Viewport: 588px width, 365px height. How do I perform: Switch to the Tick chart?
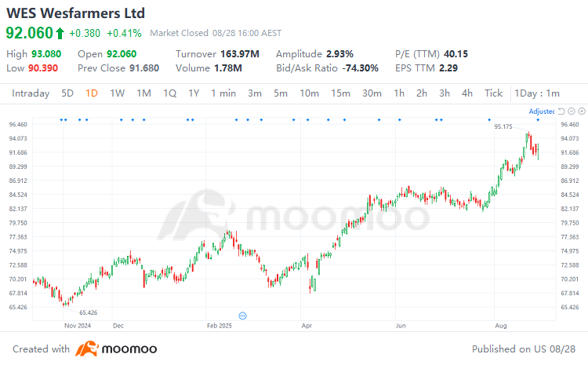[493, 93]
